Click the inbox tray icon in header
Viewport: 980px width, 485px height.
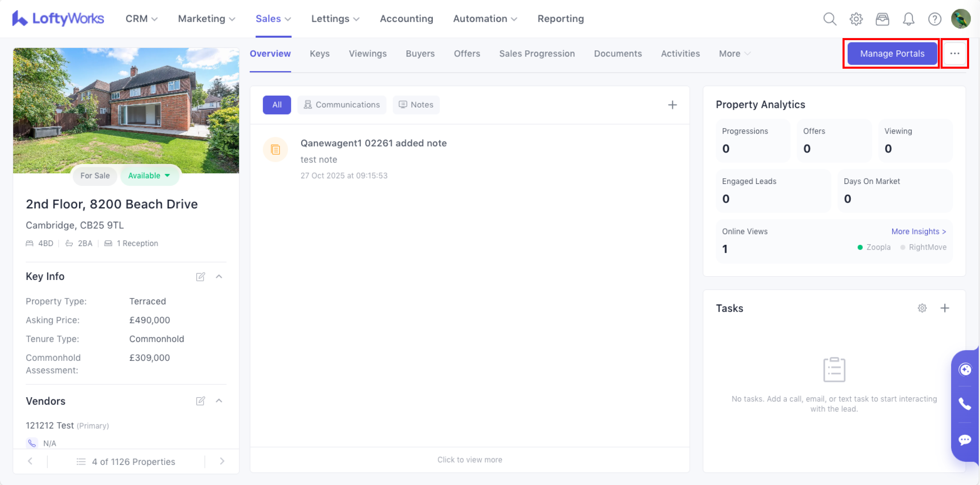[882, 19]
